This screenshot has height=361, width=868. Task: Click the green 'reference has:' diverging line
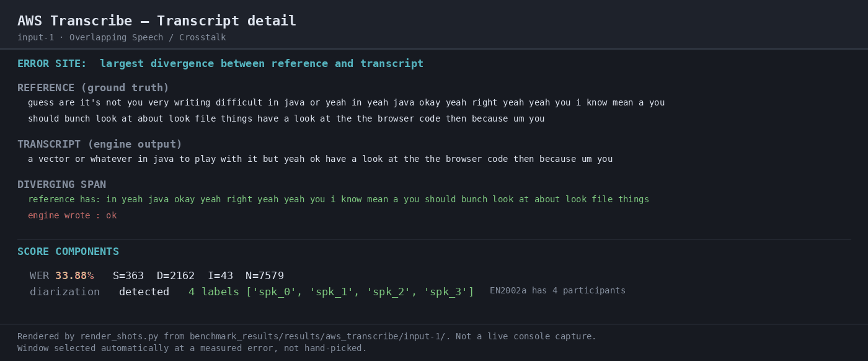(339, 200)
